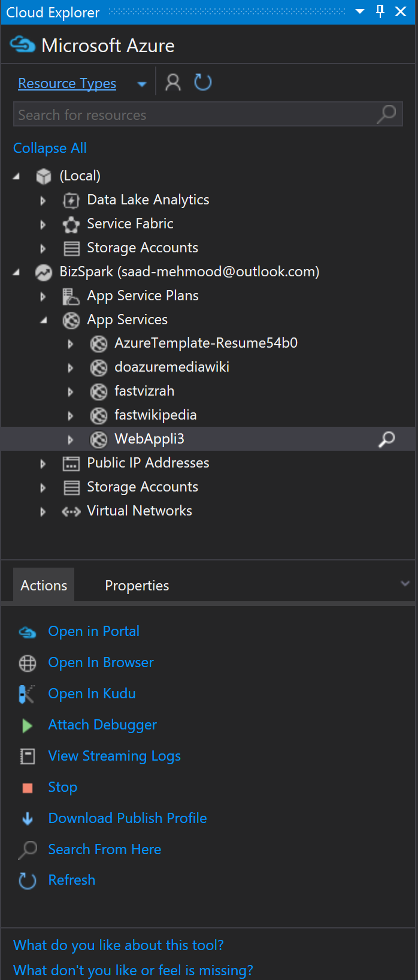Click the BizSpark subscription icon
This screenshot has width=418, height=980.
point(43,272)
